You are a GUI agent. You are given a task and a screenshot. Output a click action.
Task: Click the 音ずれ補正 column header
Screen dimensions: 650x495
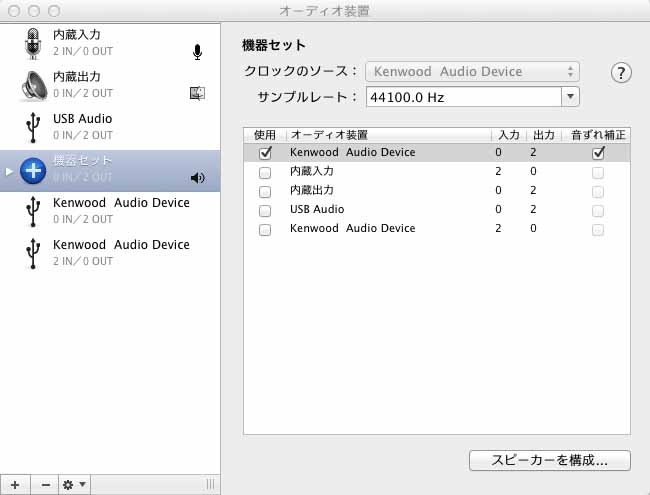point(598,135)
